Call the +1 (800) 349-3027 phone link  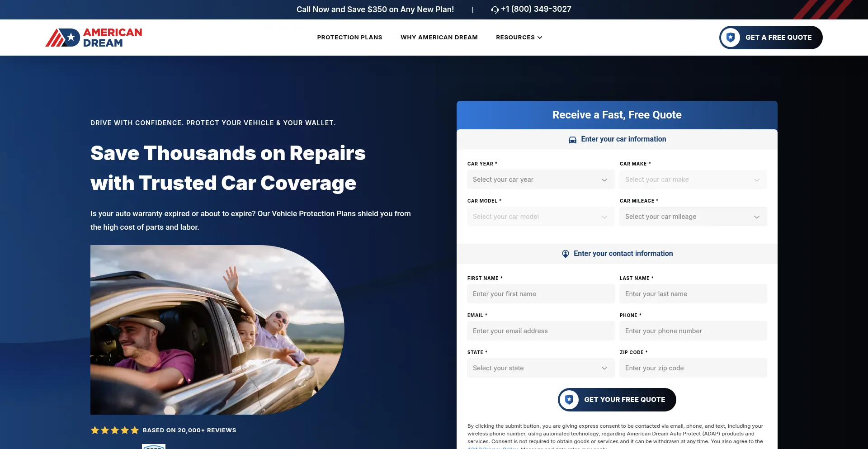point(536,9)
